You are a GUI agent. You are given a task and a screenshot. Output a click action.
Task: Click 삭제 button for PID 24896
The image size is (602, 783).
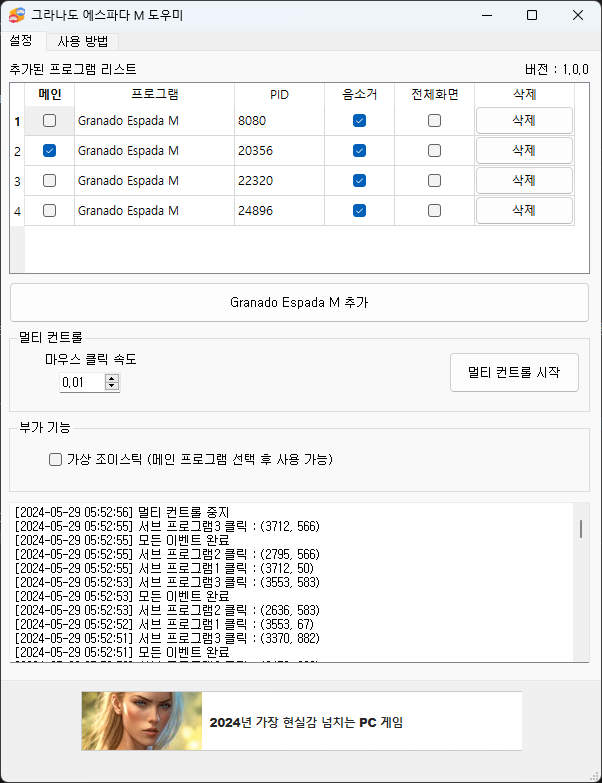click(x=524, y=210)
